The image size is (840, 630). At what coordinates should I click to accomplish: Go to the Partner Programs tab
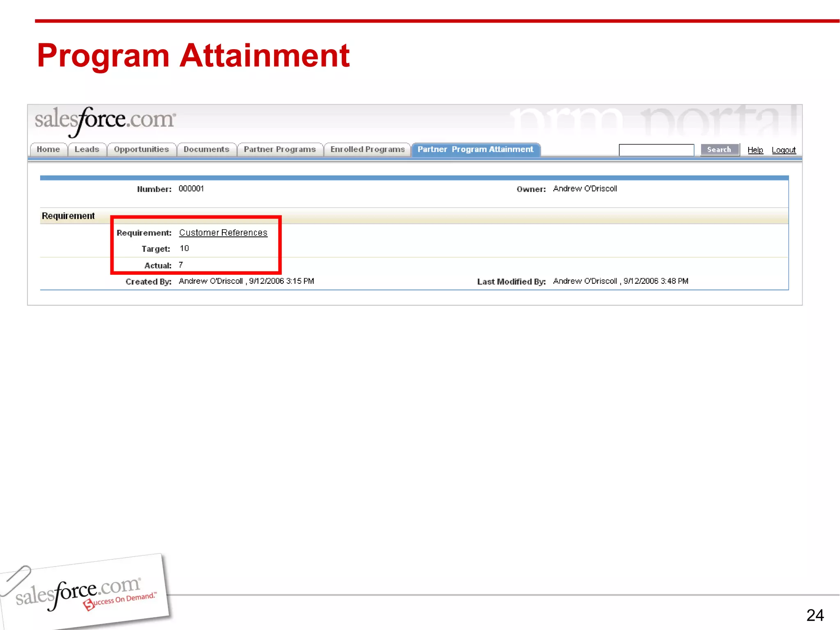[280, 149]
